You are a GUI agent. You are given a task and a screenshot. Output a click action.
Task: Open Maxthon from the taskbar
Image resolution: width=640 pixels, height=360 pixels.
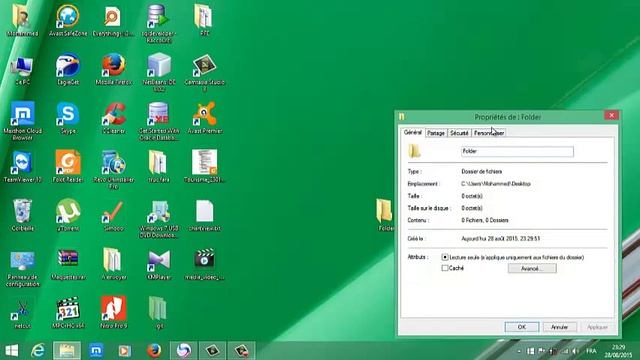pyautogui.click(x=96, y=351)
